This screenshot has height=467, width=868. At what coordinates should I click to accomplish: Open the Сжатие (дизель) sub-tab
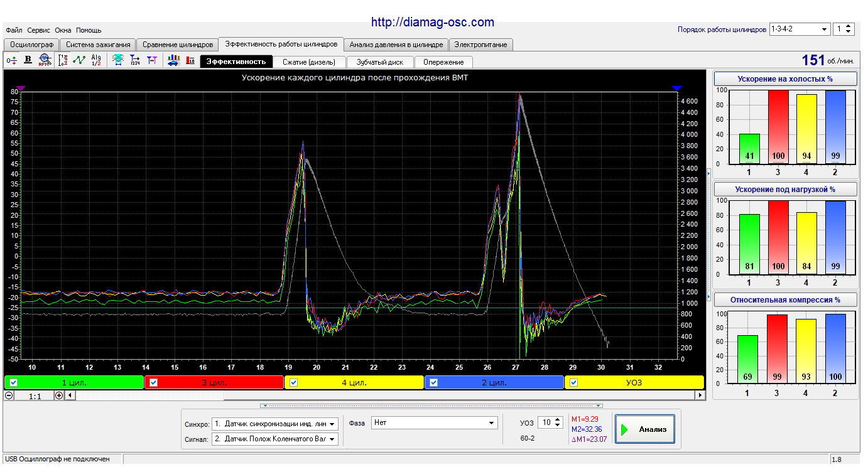[x=309, y=62]
